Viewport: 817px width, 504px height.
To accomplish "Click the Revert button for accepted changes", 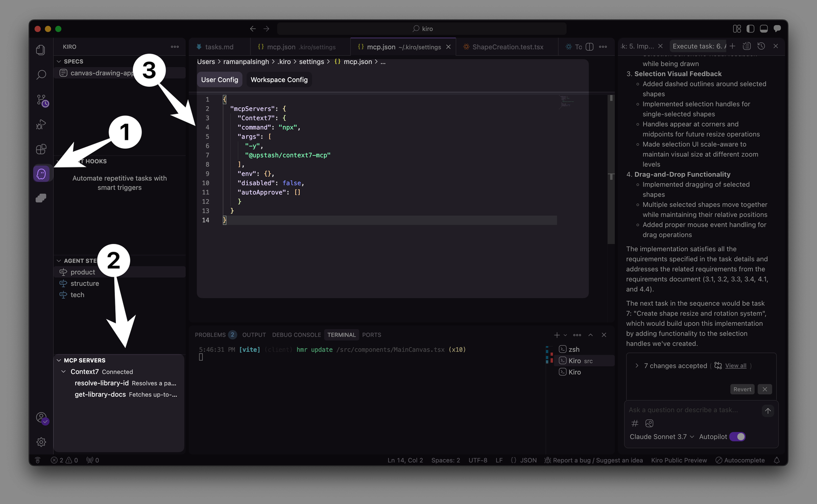I will tap(742, 389).
